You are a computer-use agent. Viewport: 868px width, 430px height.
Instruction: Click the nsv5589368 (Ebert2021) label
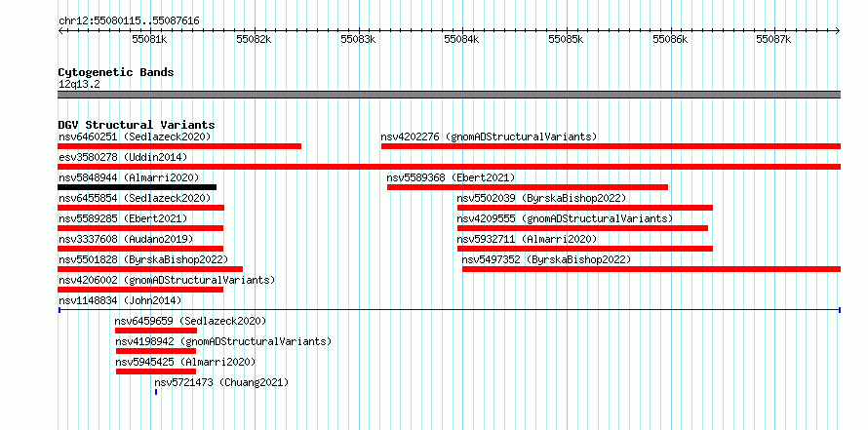click(451, 177)
